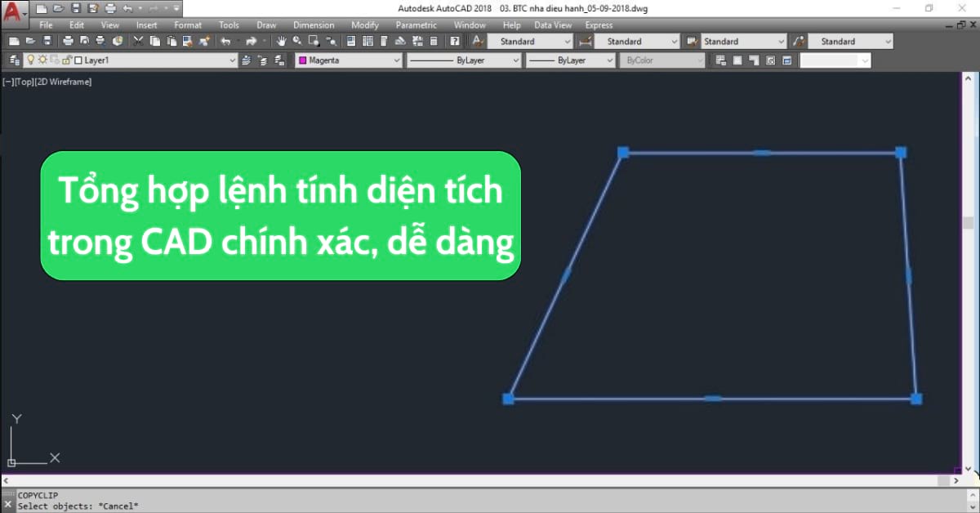Viewport: 980px width, 513px height.
Task: Open the AutoCAD application menu logo
Action: (x=13, y=11)
